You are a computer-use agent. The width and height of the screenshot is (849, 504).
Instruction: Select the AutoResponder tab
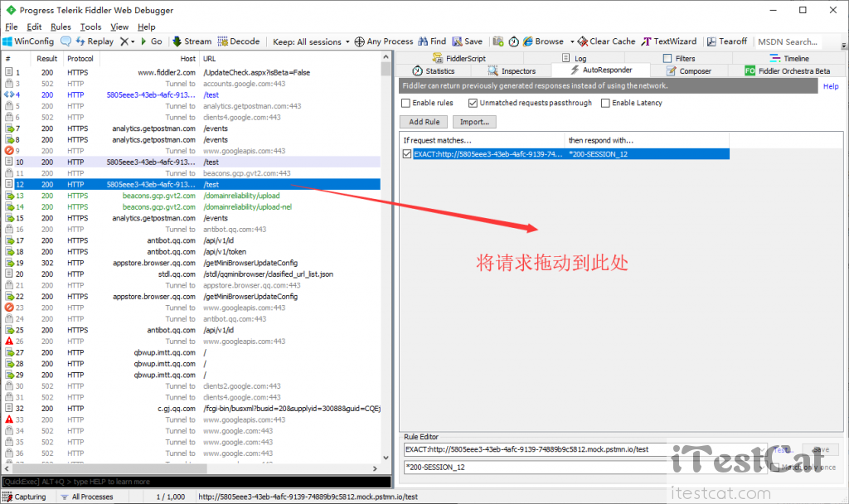coord(601,70)
